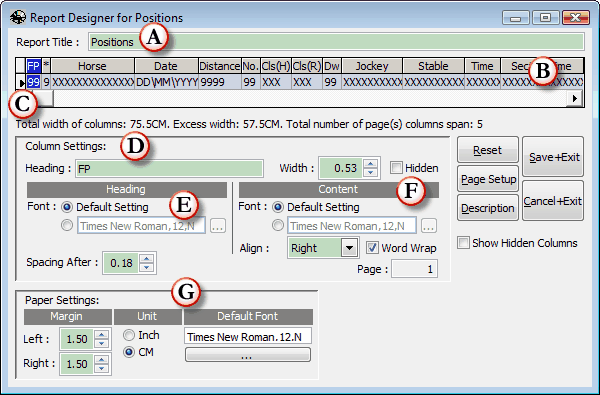
Task: Click the Page number field
Action: point(414,269)
